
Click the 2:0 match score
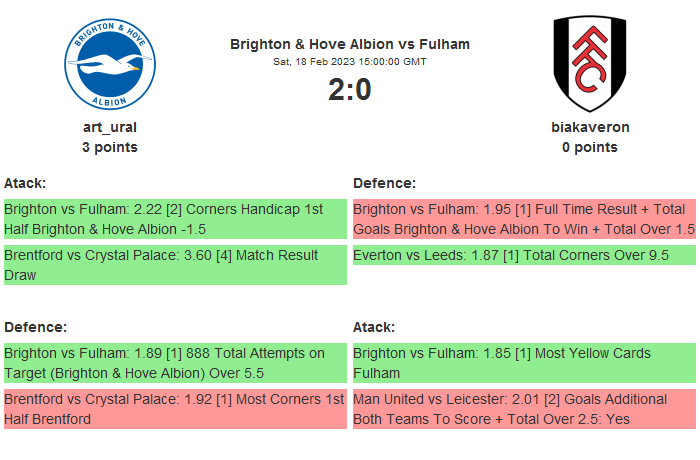click(x=350, y=90)
